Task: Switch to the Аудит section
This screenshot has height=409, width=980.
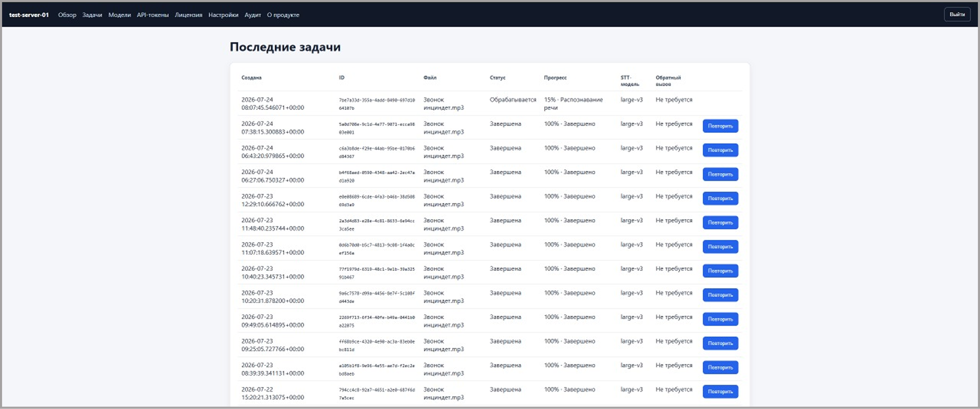Action: 253,15
